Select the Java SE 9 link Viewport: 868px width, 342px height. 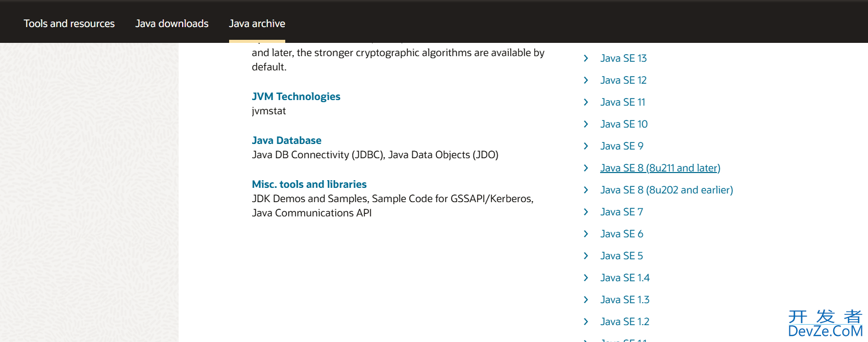tap(622, 146)
